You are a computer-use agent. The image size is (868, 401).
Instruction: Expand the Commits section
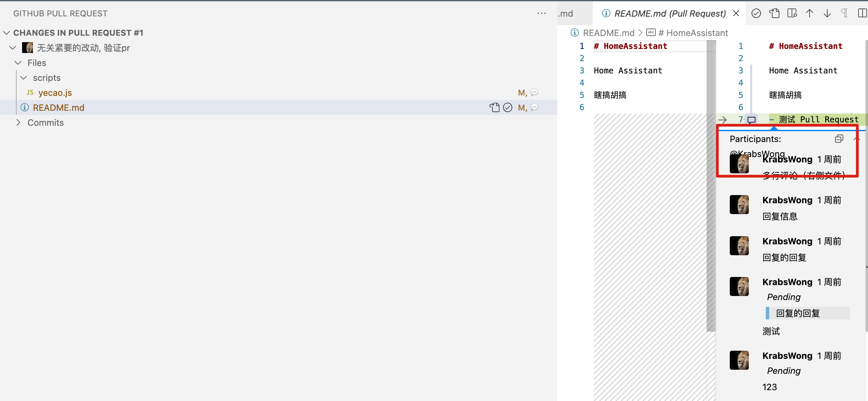tap(19, 122)
